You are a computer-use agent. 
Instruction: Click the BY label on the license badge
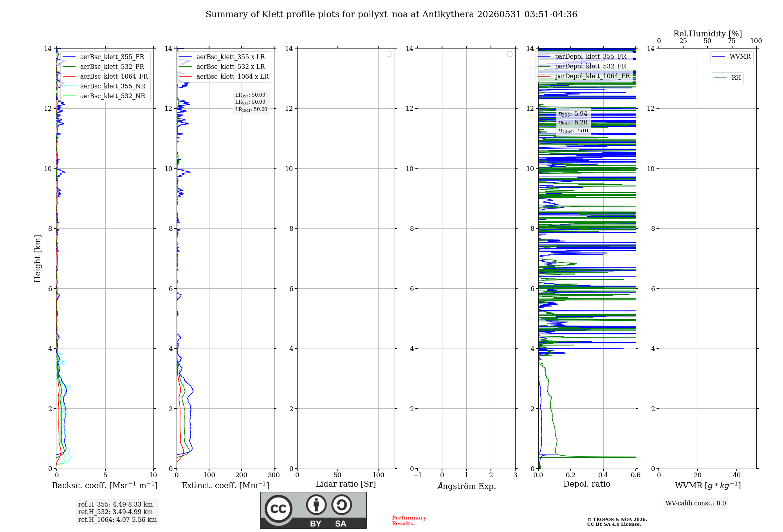[316, 524]
